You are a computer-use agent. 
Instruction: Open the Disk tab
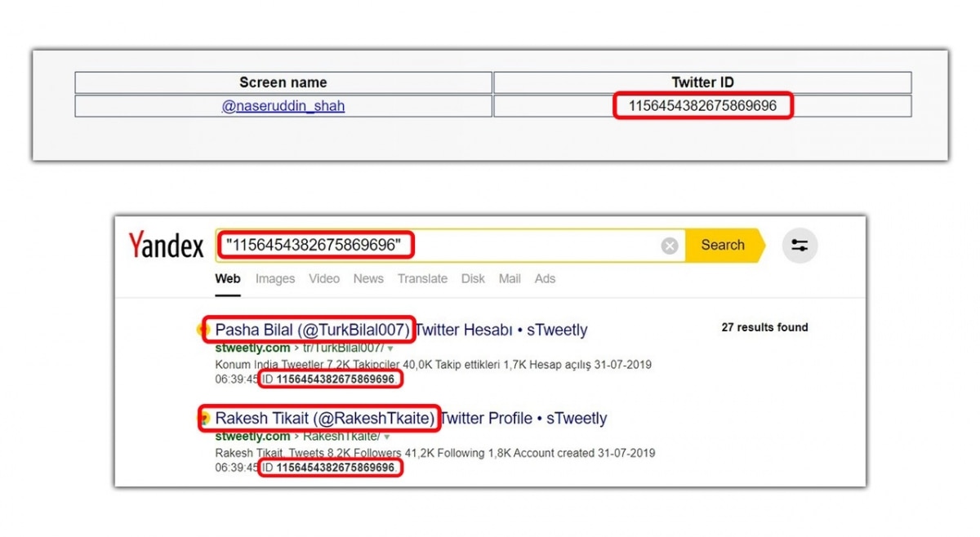473,278
